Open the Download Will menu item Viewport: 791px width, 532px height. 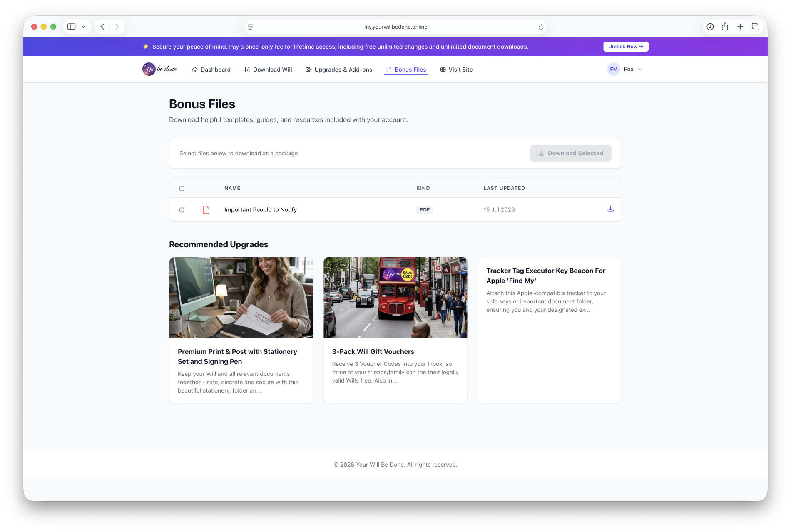tap(268, 70)
